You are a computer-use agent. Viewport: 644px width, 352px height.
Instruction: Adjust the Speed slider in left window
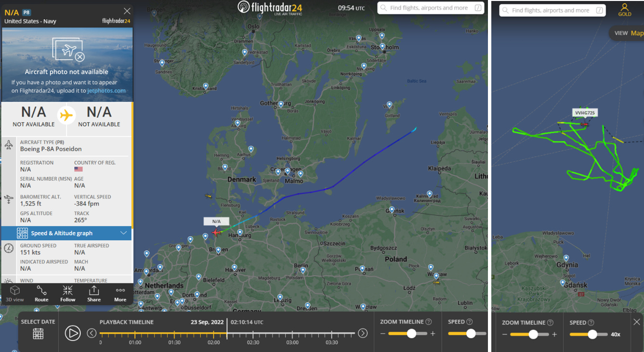[x=471, y=333]
